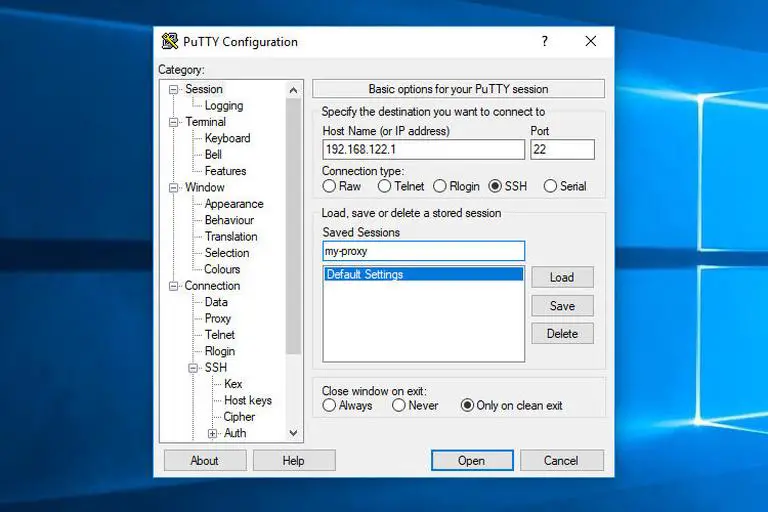768x512 pixels.
Task: Click the Load session button
Action: coord(562,277)
